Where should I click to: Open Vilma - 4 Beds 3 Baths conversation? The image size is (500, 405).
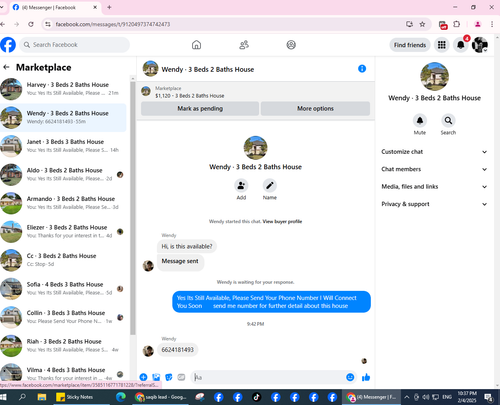click(63, 373)
